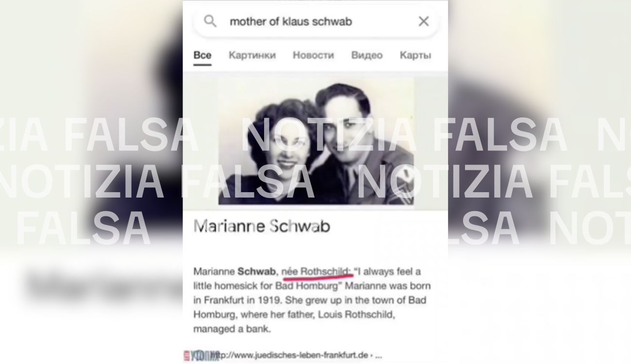Clear the search query with the X icon

(x=424, y=21)
